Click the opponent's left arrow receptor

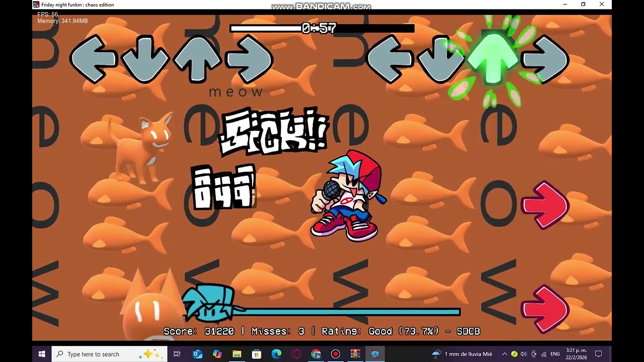coord(93,59)
